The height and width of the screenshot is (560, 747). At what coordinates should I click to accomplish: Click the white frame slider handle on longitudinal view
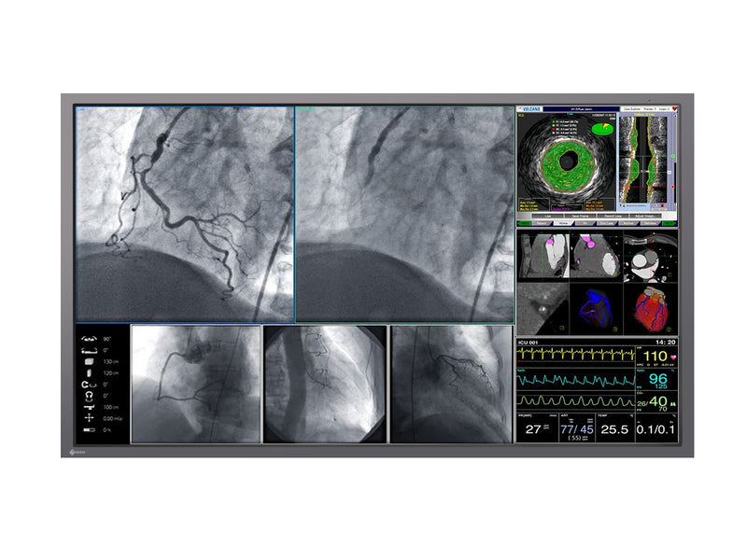click(x=669, y=172)
